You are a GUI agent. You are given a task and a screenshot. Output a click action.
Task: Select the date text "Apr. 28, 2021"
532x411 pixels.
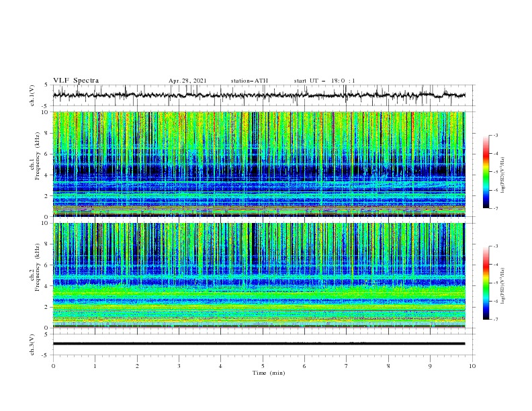tap(187, 81)
